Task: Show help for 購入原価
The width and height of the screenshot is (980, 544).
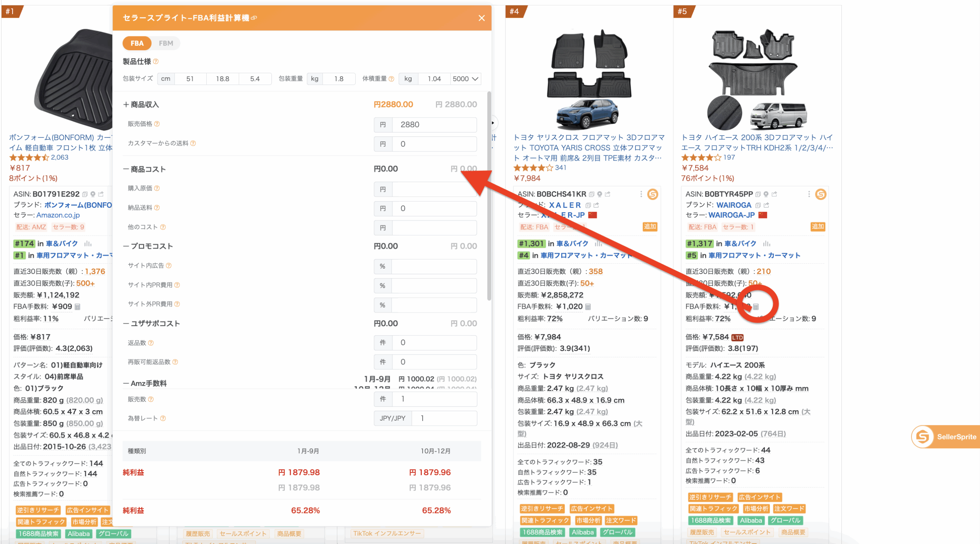Action: [157, 188]
